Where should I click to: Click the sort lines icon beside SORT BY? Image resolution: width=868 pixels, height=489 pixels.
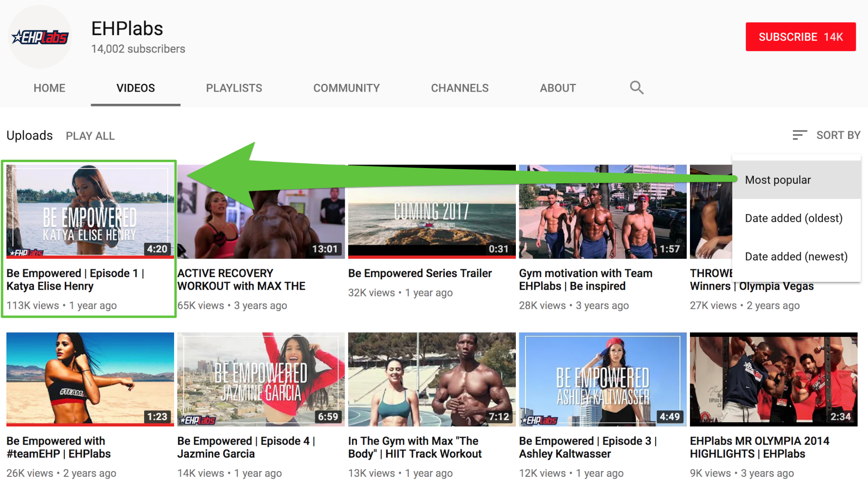click(x=799, y=135)
